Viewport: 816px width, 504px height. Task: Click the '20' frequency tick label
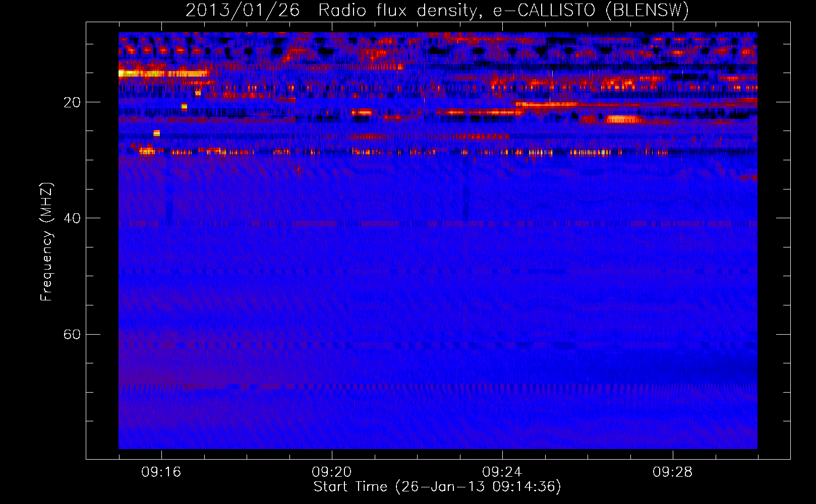72,102
